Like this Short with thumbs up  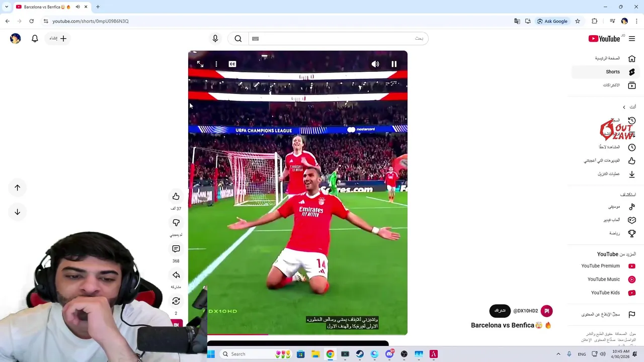coord(176,197)
